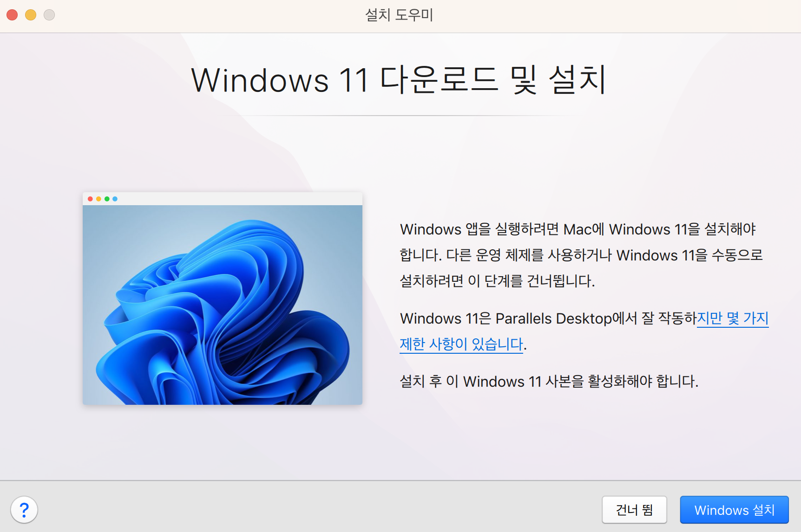
Task: Click the Windows 설치 button
Action: [x=734, y=510]
